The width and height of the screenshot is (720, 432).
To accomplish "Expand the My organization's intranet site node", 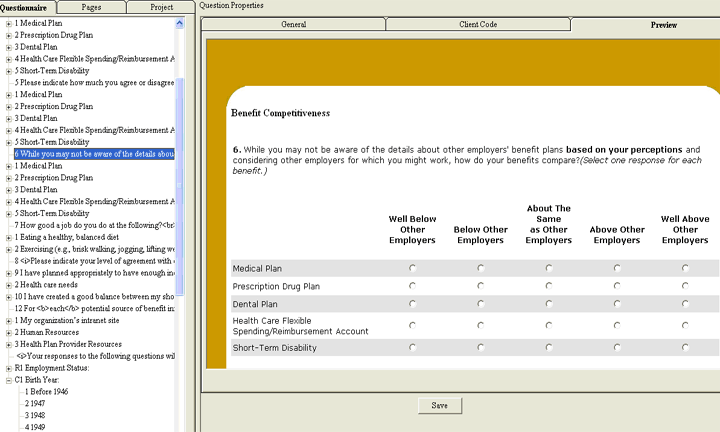I will pos(8,321).
